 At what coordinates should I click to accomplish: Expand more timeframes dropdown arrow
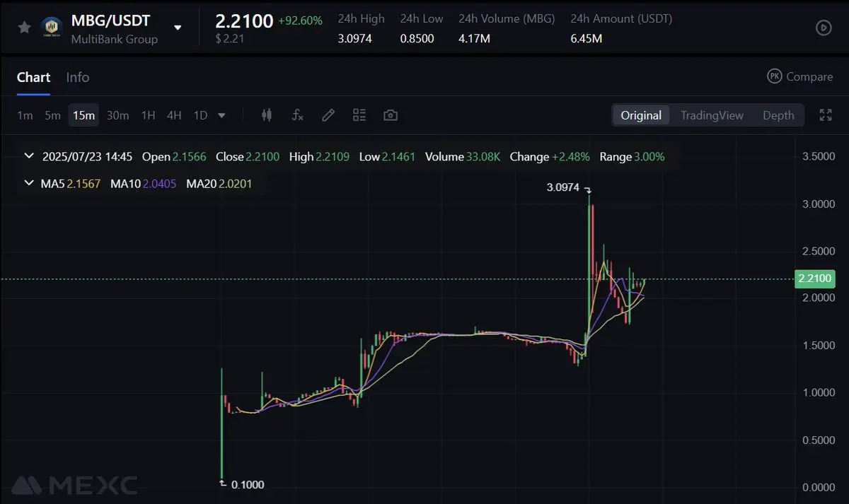(222, 115)
